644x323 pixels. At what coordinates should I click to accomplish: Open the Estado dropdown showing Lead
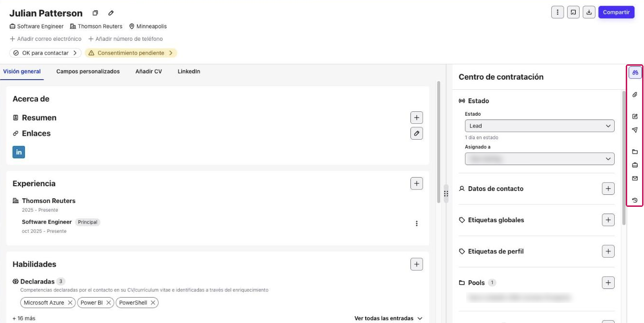[x=540, y=126]
